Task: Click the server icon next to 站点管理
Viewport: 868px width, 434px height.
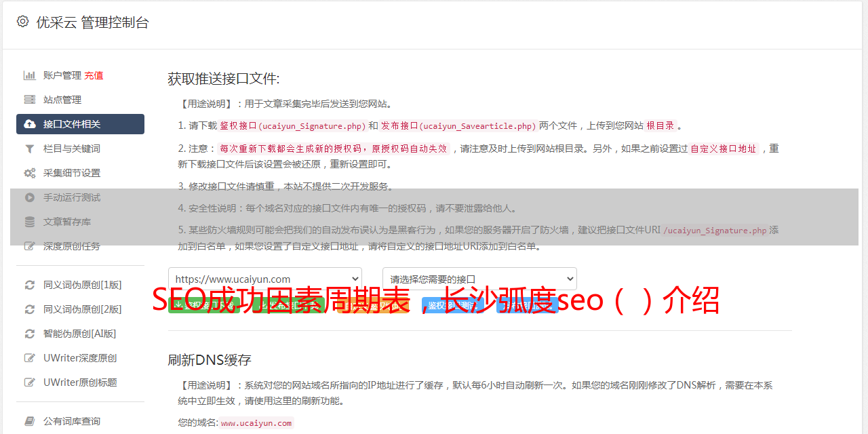Action: (x=30, y=100)
